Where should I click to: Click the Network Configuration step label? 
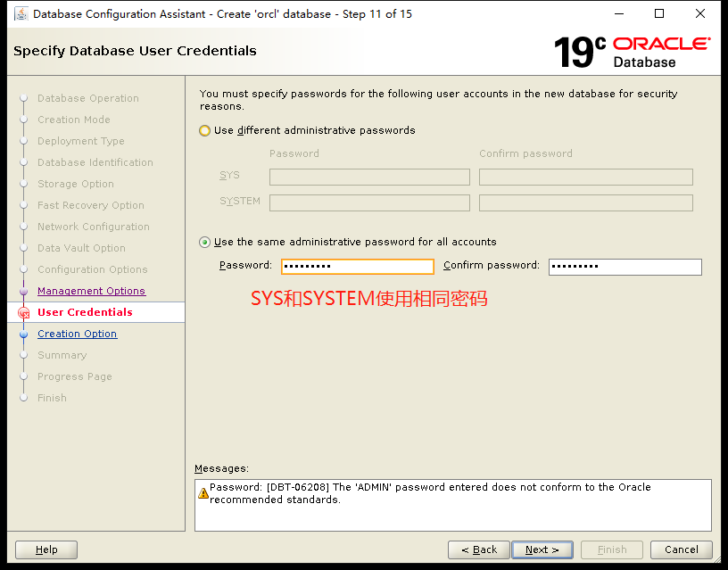click(94, 227)
